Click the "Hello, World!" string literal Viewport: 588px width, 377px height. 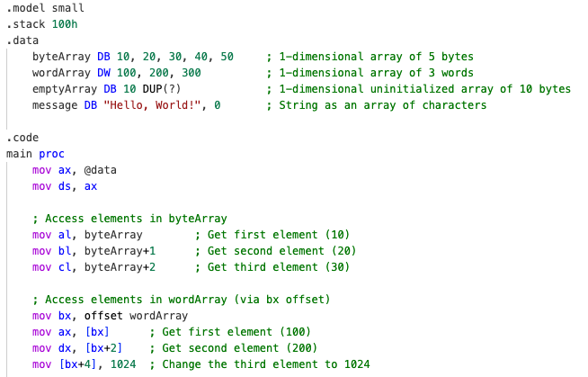(152, 105)
